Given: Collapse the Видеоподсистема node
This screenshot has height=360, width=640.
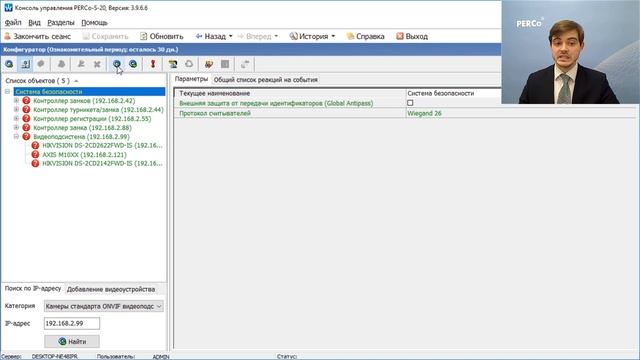Looking at the screenshot, I should tap(16, 136).
